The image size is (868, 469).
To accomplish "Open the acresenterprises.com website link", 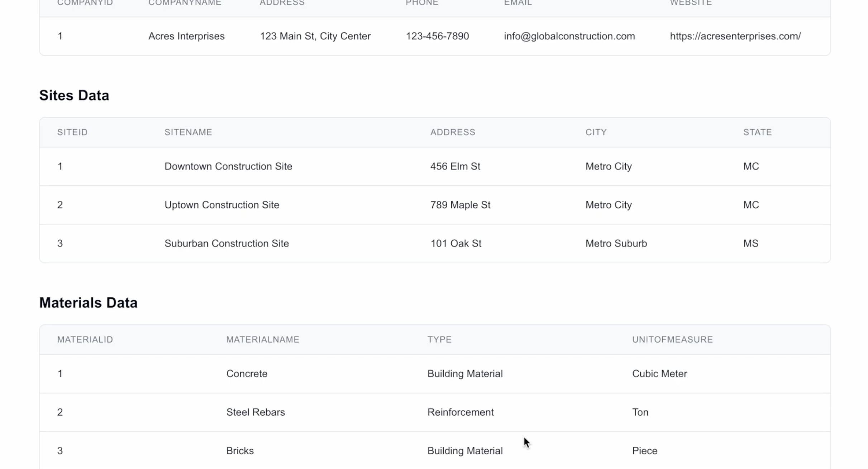I will pyautogui.click(x=735, y=36).
